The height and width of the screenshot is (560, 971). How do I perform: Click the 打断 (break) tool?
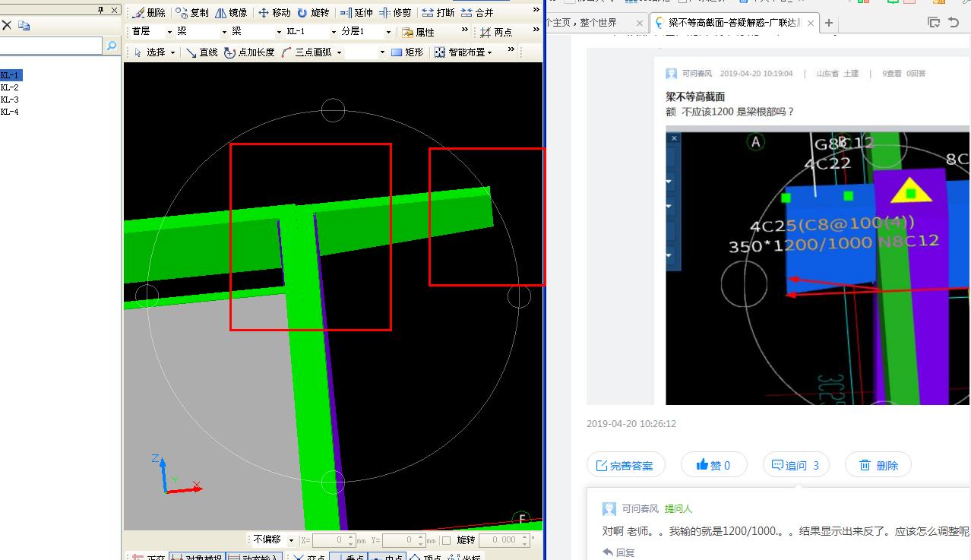coord(438,13)
